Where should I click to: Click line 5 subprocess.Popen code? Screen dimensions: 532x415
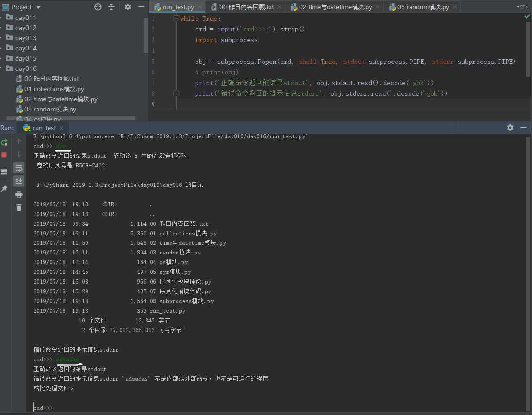355,62
